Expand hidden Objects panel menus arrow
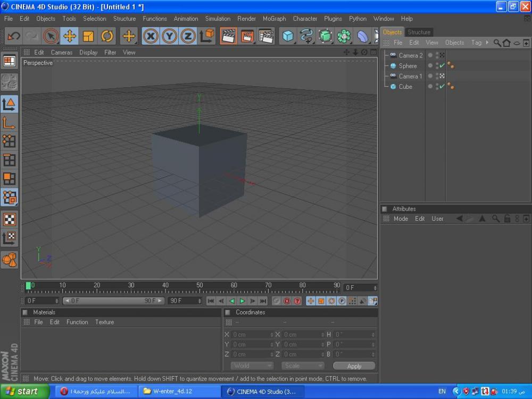This screenshot has height=399, width=532. (x=487, y=43)
